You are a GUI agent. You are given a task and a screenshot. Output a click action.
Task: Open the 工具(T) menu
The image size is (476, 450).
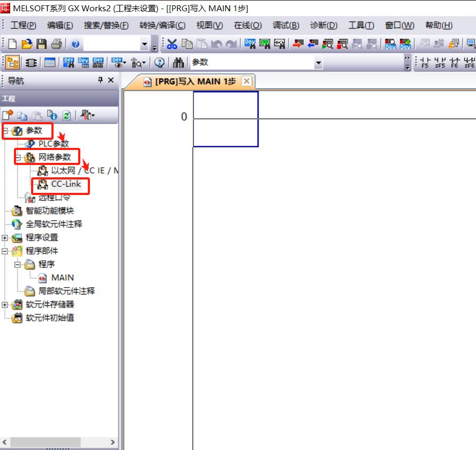361,25
